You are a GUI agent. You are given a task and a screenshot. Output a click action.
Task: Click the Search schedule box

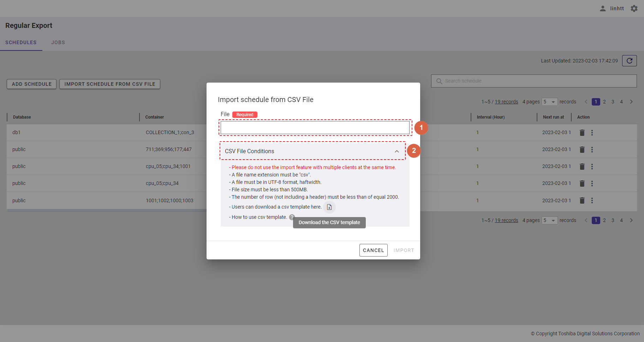[x=534, y=81]
